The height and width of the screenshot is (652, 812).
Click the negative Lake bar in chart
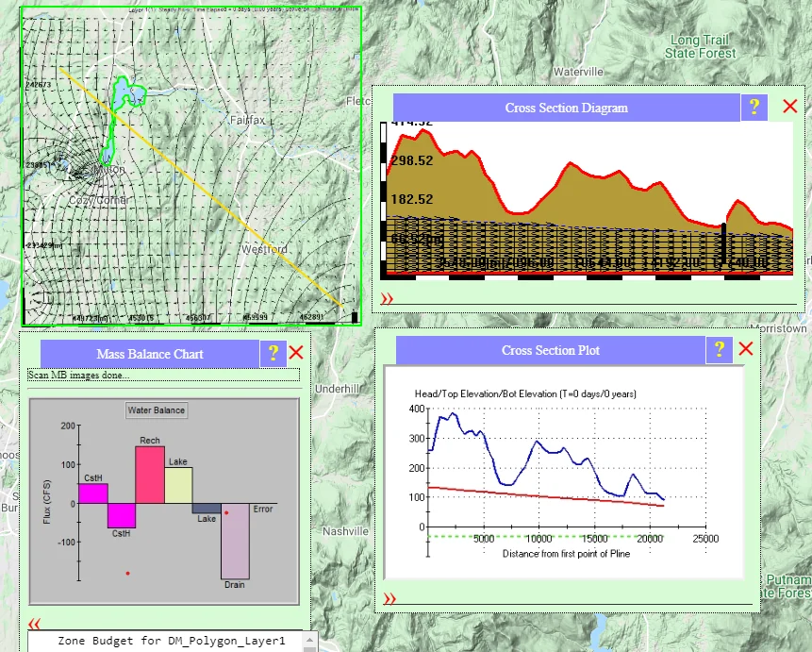point(207,508)
